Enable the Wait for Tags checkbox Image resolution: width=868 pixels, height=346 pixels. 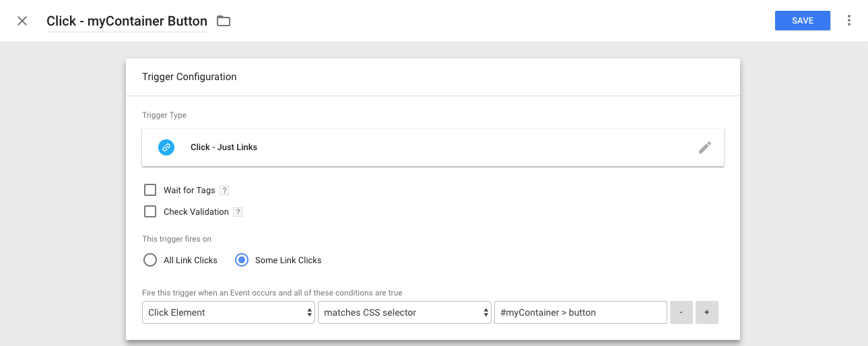click(x=150, y=191)
